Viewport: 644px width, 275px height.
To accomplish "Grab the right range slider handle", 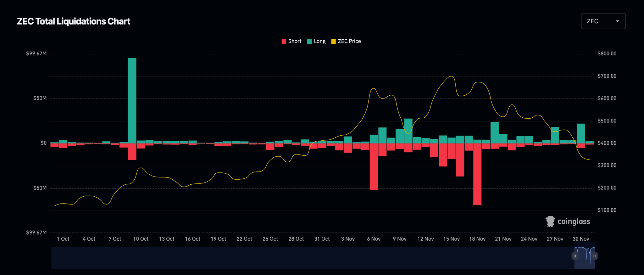I will [x=594, y=256].
